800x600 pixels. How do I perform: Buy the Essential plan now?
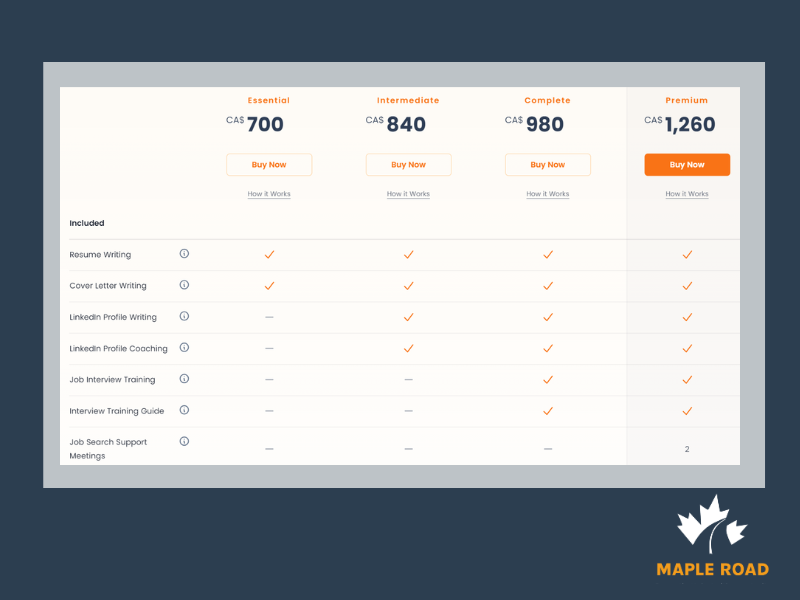pos(269,165)
